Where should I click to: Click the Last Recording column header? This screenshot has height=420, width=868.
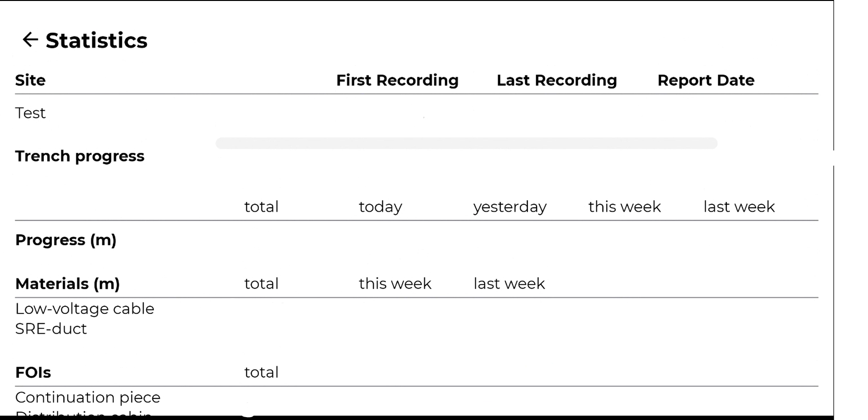pos(557,80)
